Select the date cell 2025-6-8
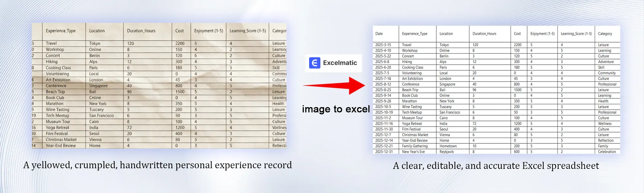644x193 pixels. [x=382, y=62]
